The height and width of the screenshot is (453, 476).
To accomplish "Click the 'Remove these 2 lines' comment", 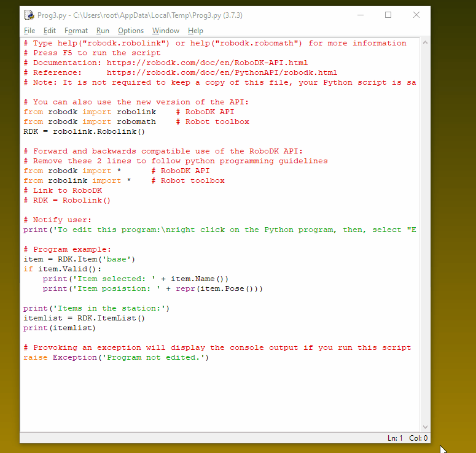I will [x=176, y=161].
